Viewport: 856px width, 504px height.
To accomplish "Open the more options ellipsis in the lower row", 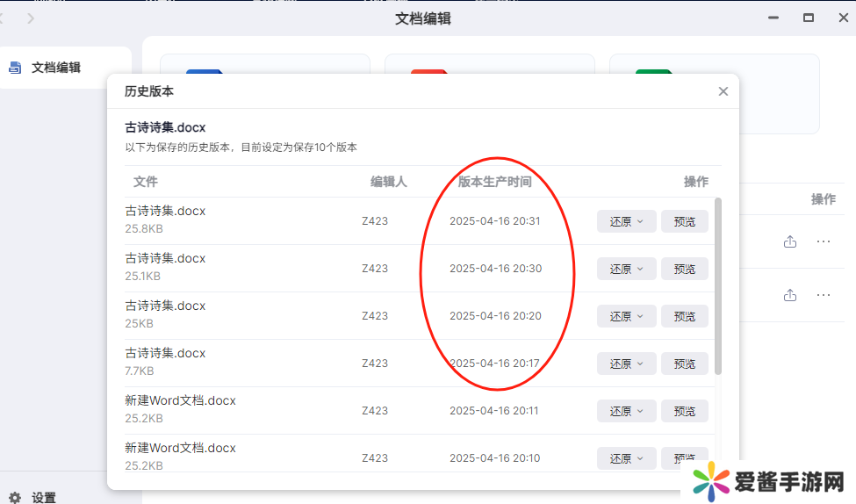I will (824, 295).
